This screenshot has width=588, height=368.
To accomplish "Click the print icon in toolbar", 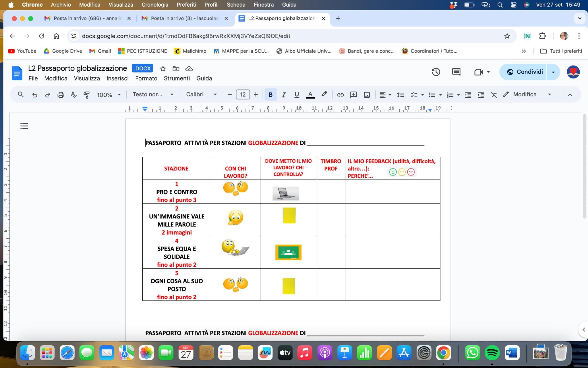I will (x=61, y=95).
